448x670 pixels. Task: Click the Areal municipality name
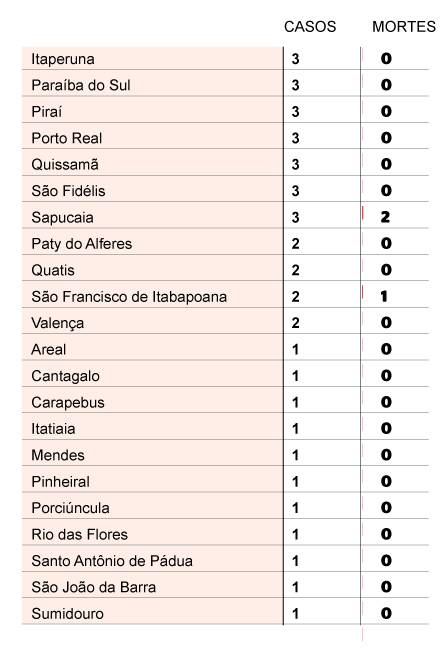coord(49,350)
